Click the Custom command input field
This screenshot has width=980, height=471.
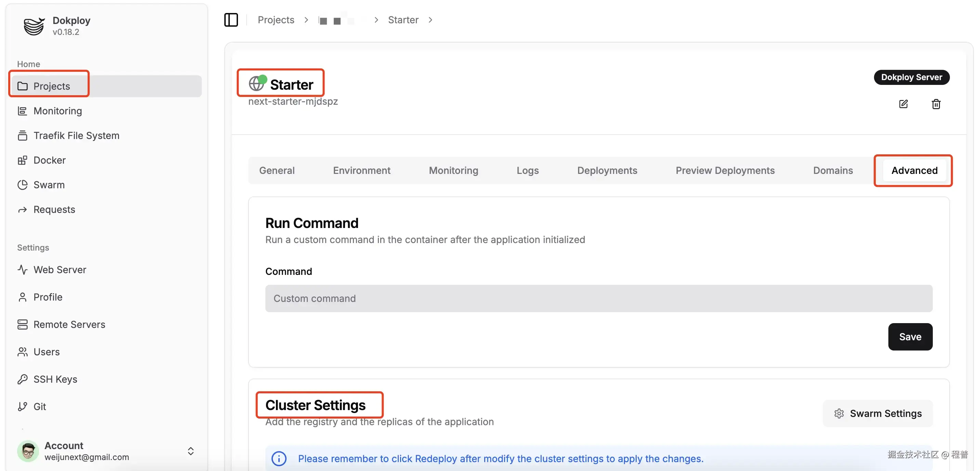tap(598, 298)
